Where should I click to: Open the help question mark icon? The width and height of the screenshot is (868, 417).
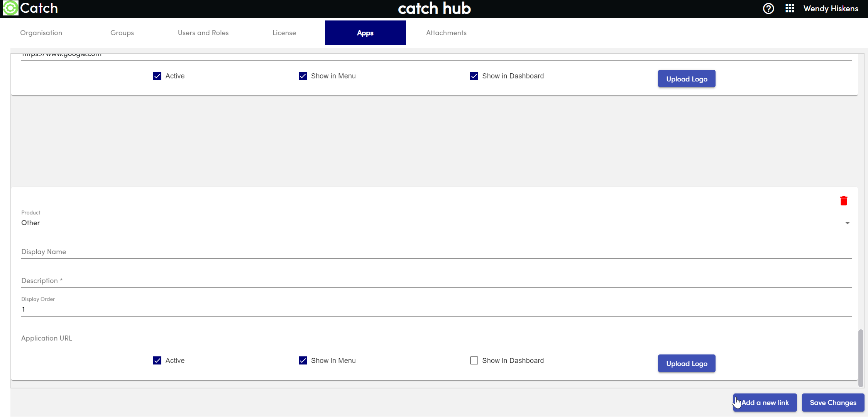pos(768,8)
